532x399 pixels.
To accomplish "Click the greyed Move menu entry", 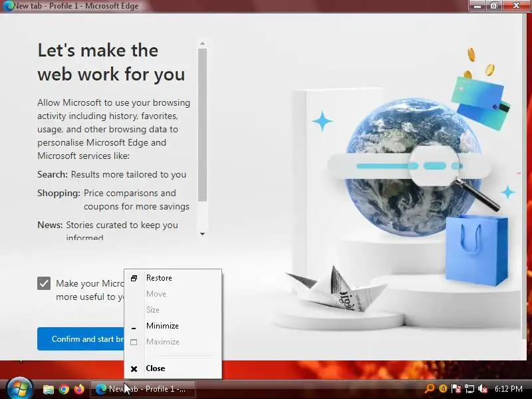I will (173, 294).
